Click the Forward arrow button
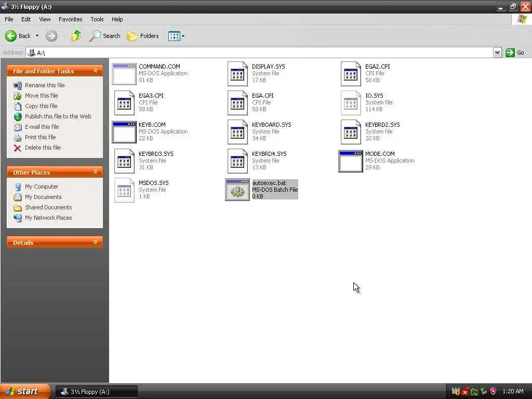Image resolution: width=532 pixels, height=399 pixels. [51, 36]
